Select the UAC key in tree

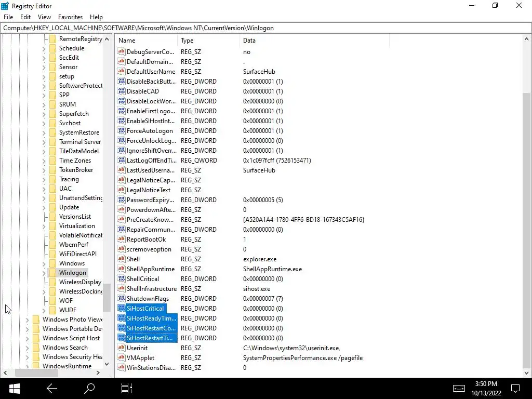coord(65,188)
